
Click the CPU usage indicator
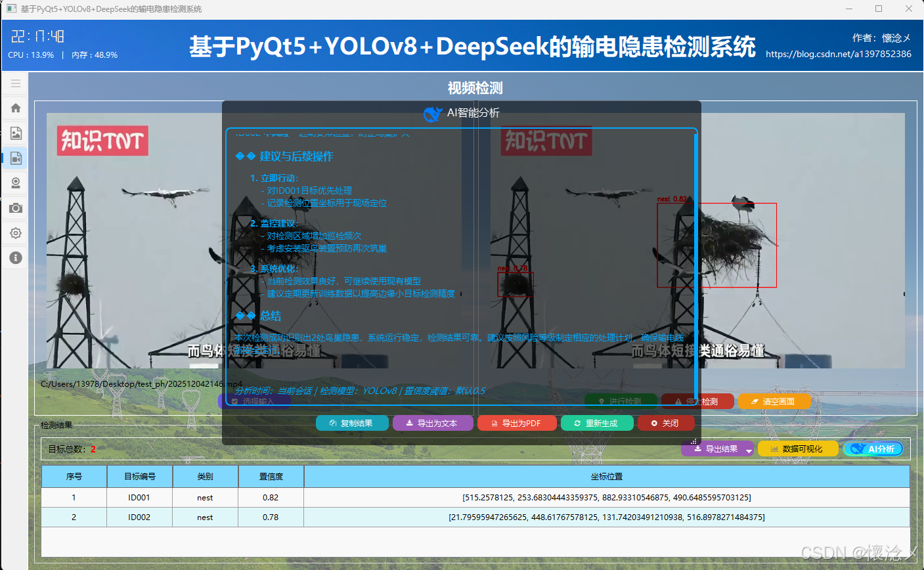tap(31, 55)
